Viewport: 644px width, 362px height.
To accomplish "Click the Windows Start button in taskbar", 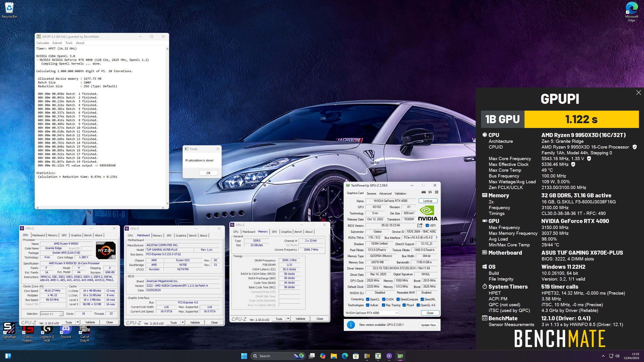I will click(244, 356).
